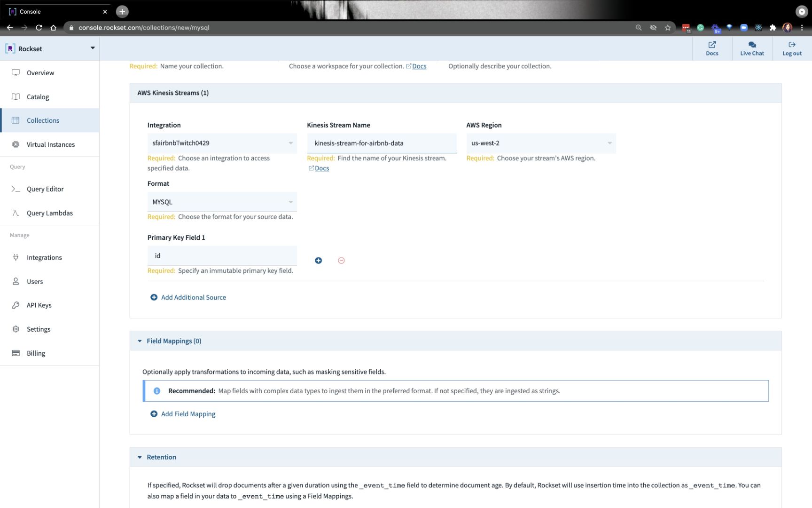Bookmark this page with the star icon
This screenshot has height=508, width=812.
click(x=668, y=28)
